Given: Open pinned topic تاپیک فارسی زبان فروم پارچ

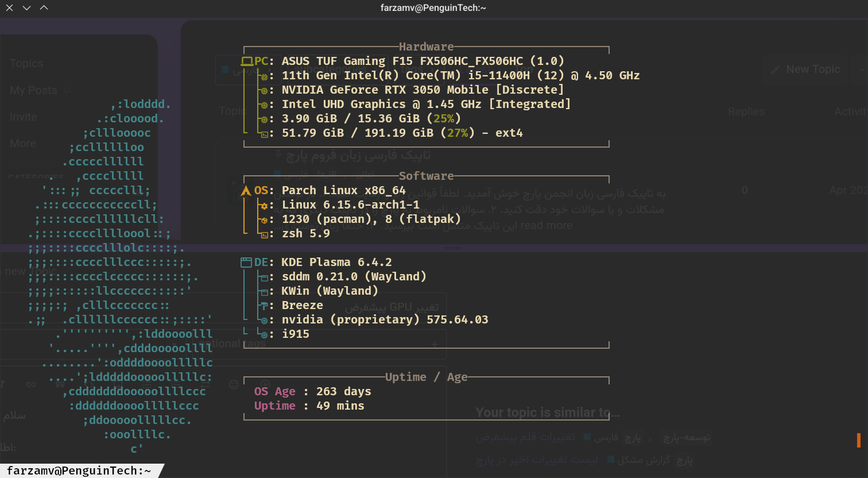Looking at the screenshot, I should 359,155.
